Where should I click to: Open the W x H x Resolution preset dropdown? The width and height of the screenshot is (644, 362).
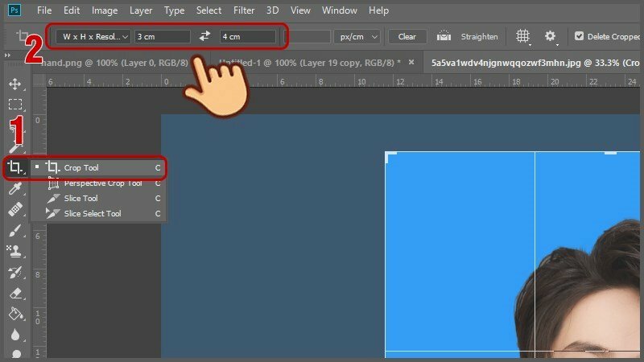point(94,36)
